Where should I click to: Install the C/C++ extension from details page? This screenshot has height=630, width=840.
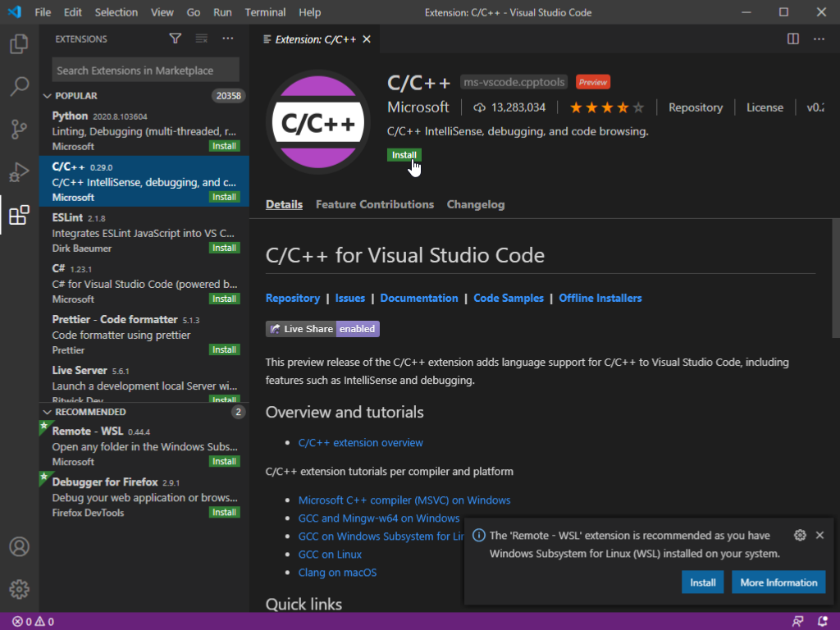(404, 155)
